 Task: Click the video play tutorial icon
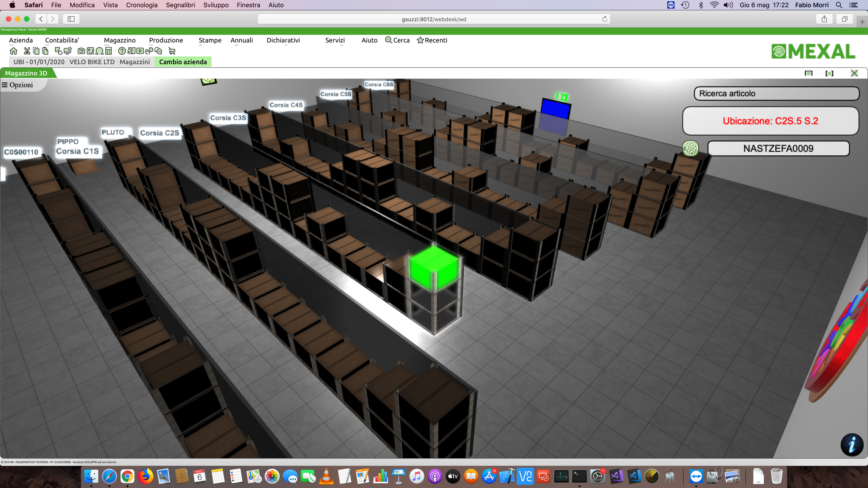click(x=140, y=51)
